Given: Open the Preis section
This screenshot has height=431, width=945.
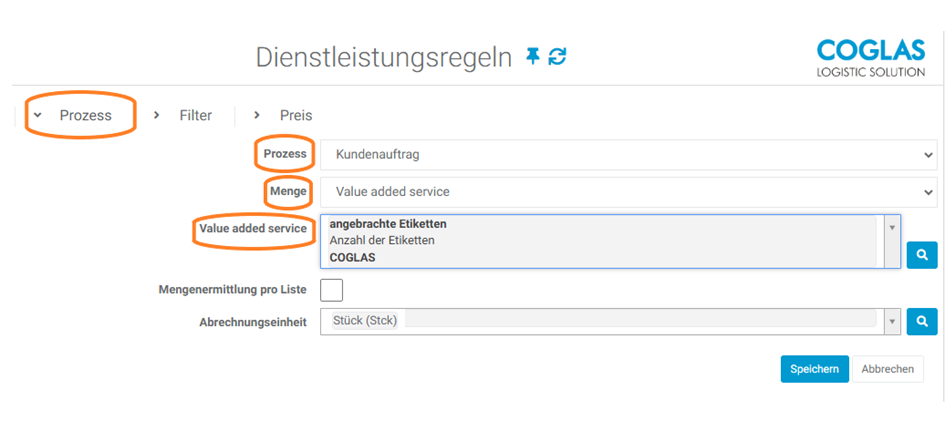Looking at the screenshot, I should [296, 115].
